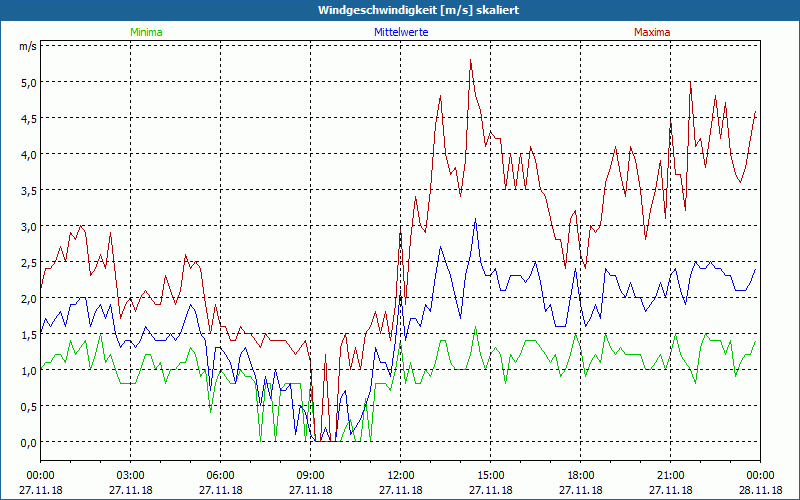Select the 03:00 time axis label

131,475
